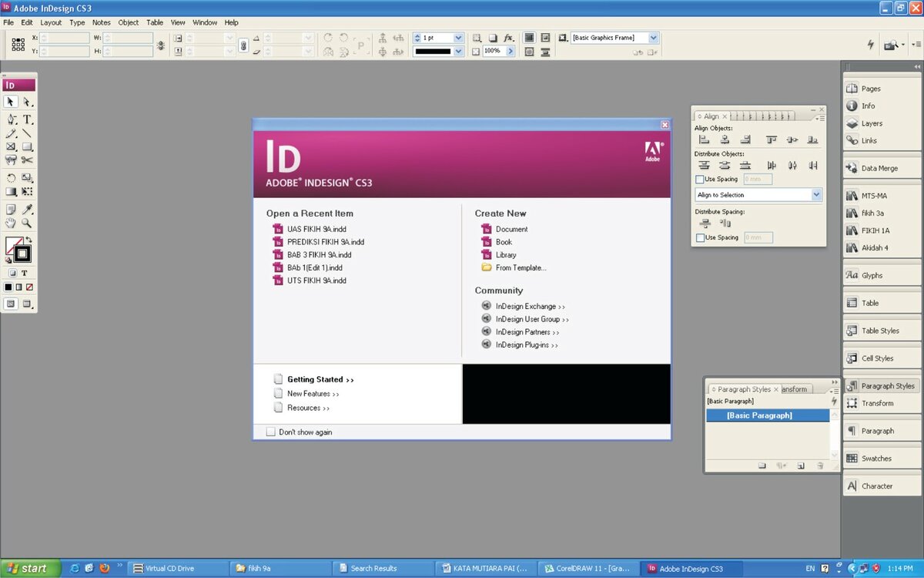
Task: Click the stroke color swatch in toolbox
Action: (22, 254)
